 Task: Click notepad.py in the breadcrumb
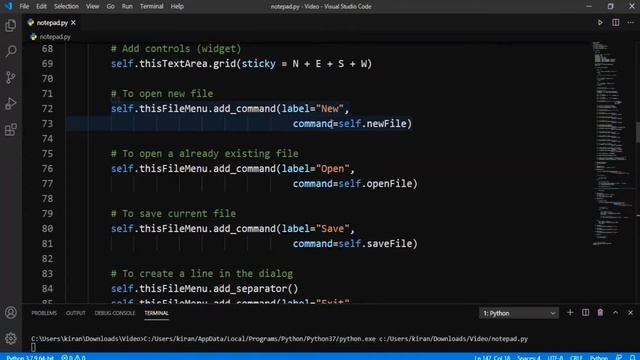pos(55,37)
